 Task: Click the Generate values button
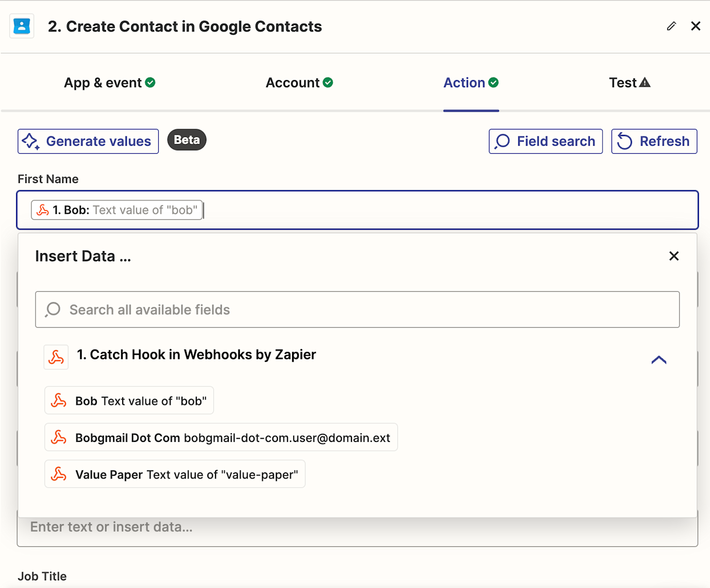(88, 141)
